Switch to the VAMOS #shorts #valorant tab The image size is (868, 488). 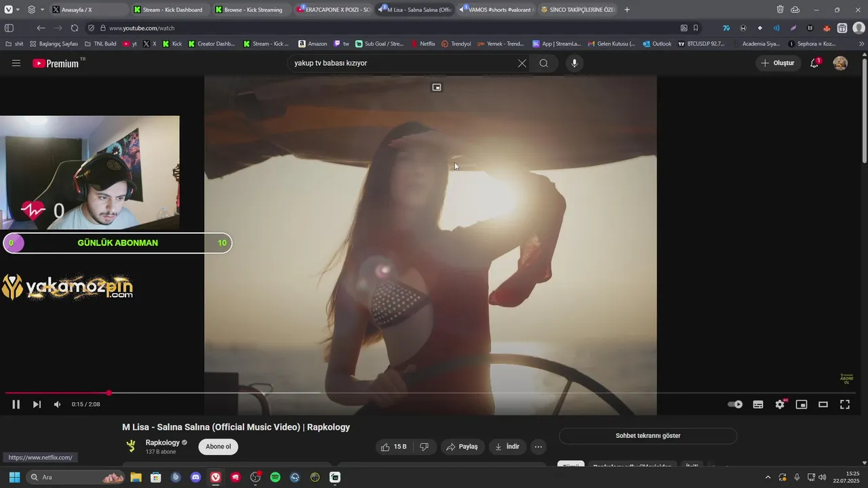[495, 9]
